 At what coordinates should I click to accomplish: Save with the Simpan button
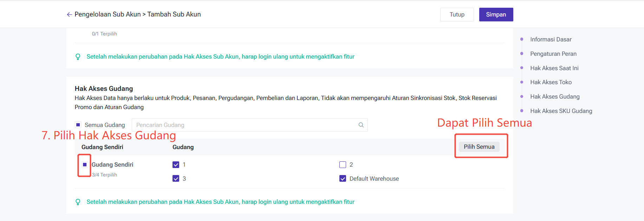point(496,14)
